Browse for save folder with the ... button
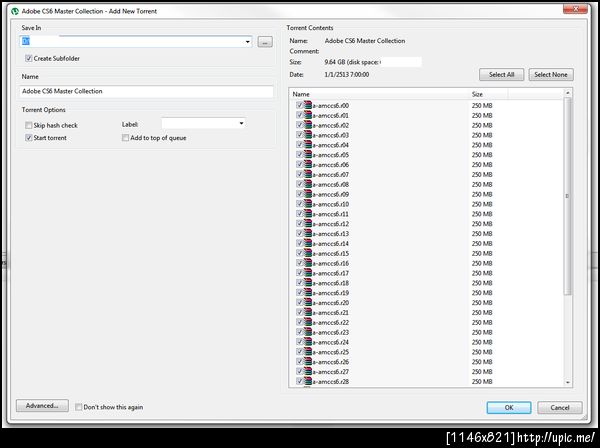 (265, 42)
